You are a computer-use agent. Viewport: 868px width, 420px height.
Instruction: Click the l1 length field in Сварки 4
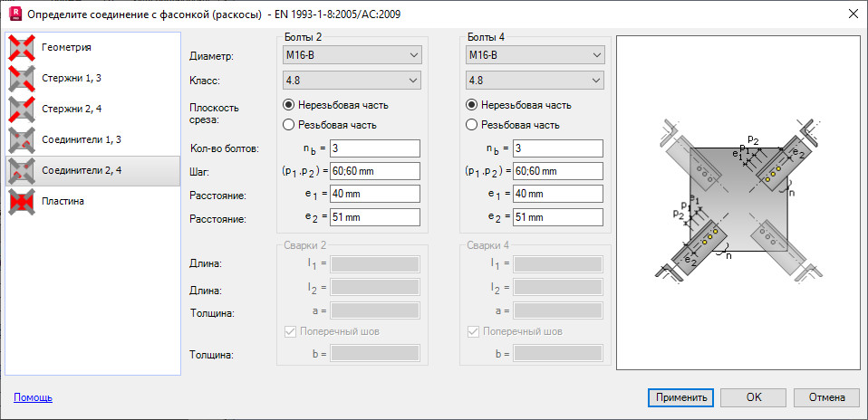tap(558, 264)
